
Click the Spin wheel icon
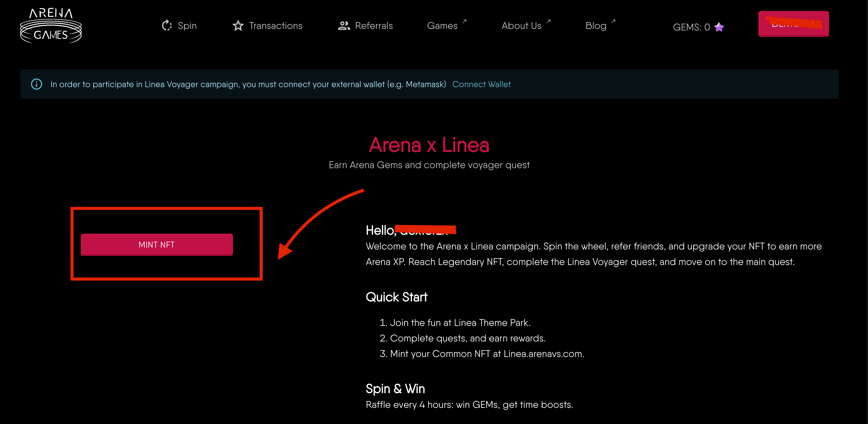[167, 26]
